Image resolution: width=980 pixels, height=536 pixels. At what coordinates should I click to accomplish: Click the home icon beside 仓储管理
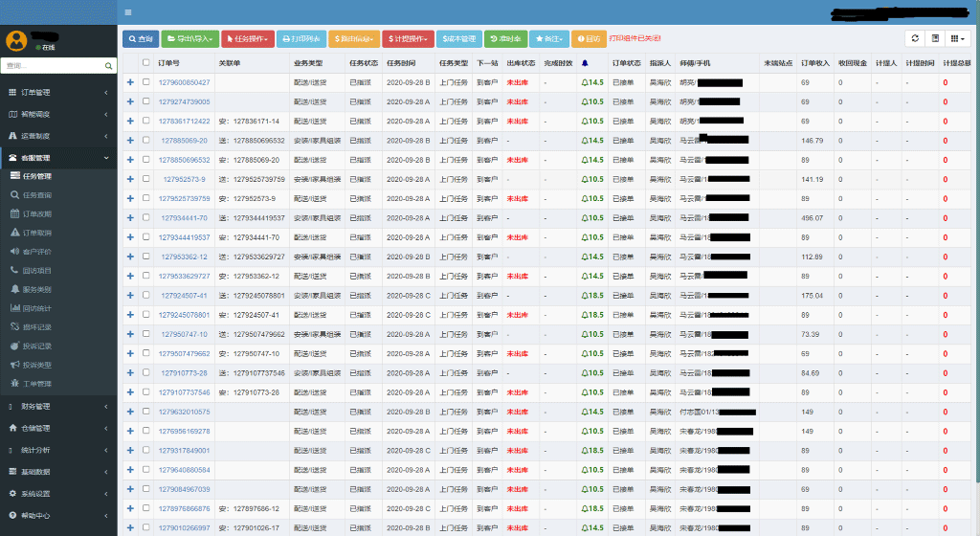pyautogui.click(x=12, y=428)
